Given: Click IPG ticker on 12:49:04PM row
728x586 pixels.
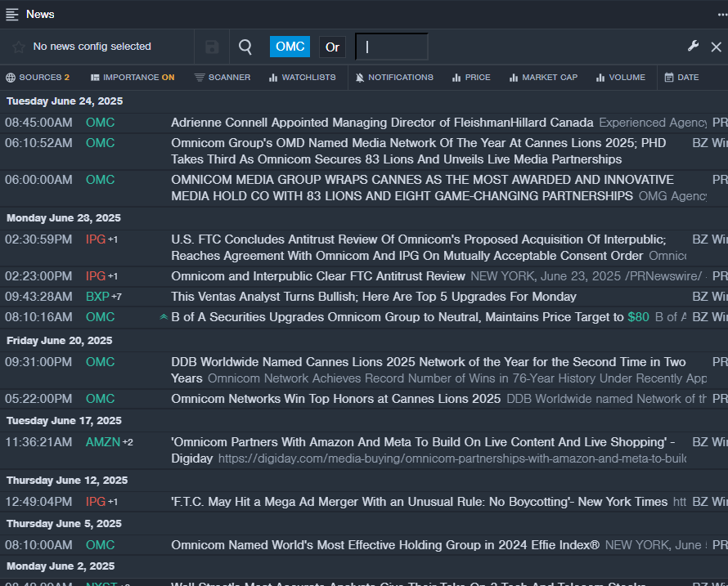Looking at the screenshot, I should pyautogui.click(x=96, y=502).
